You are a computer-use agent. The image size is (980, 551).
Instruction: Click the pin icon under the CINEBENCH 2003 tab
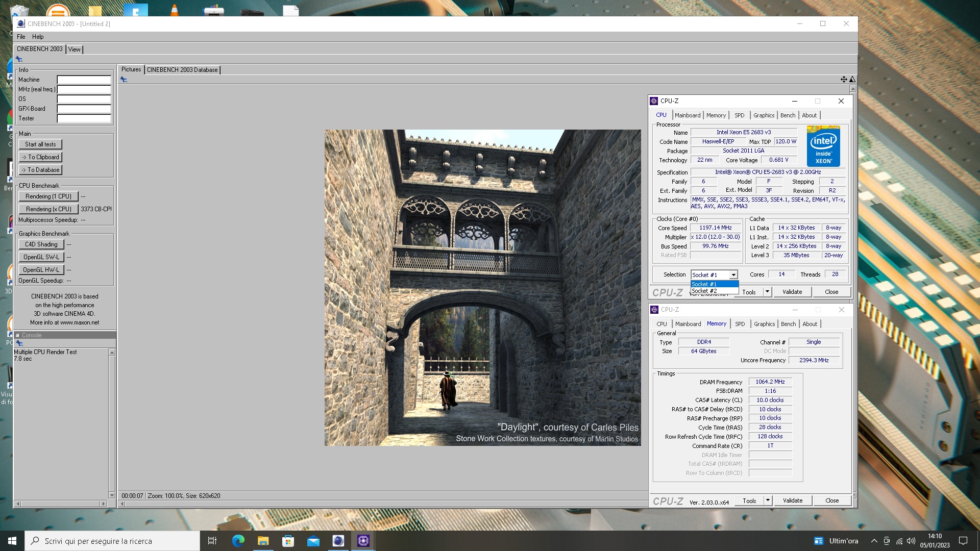click(19, 59)
